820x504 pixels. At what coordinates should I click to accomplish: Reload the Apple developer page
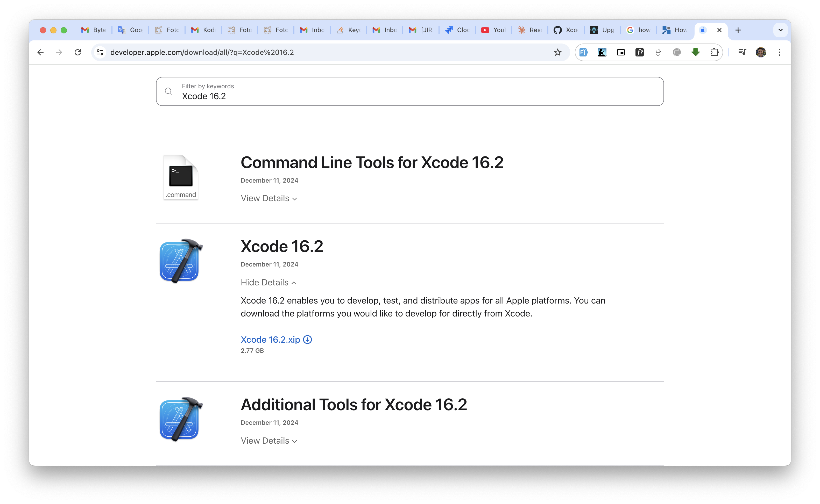[78, 52]
